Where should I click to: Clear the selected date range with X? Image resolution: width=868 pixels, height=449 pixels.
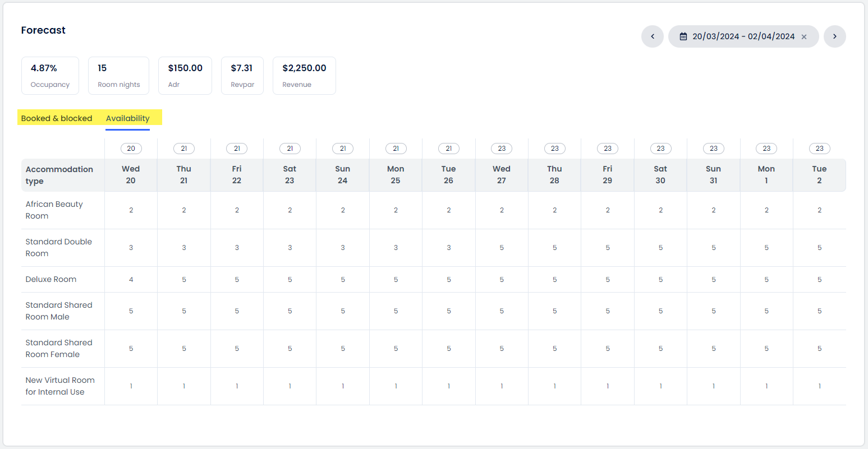pos(804,37)
